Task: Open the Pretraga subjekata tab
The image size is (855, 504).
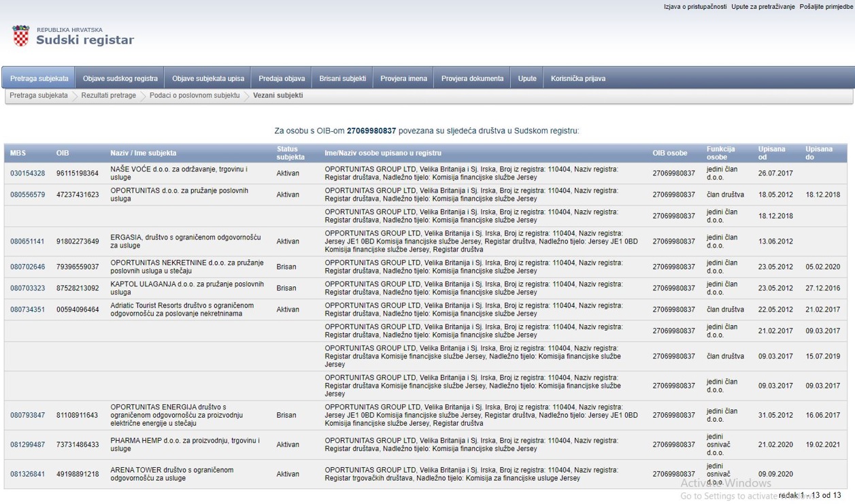Action: [39, 78]
